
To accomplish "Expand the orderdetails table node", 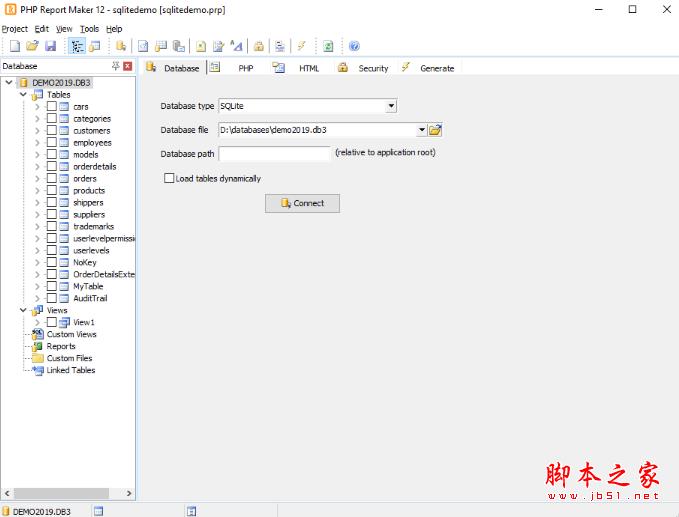I will 37,166.
